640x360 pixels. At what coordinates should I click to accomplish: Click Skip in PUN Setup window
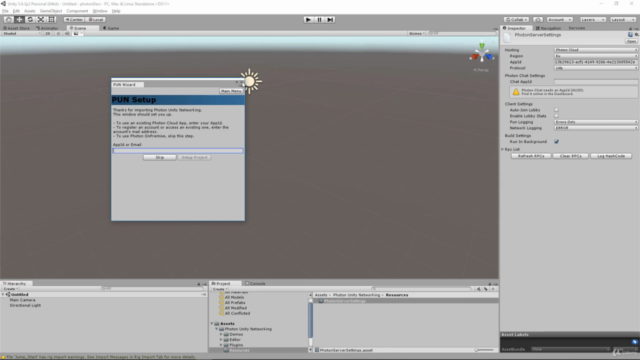[x=160, y=157]
